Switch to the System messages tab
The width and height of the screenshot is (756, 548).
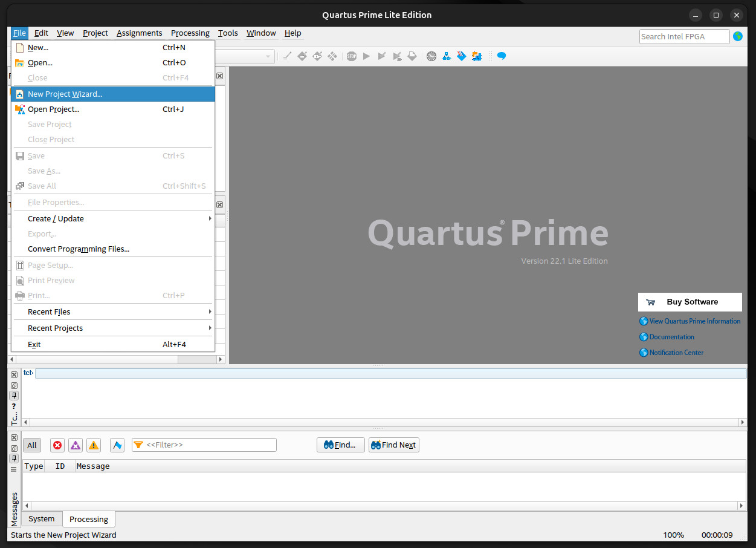click(x=42, y=518)
